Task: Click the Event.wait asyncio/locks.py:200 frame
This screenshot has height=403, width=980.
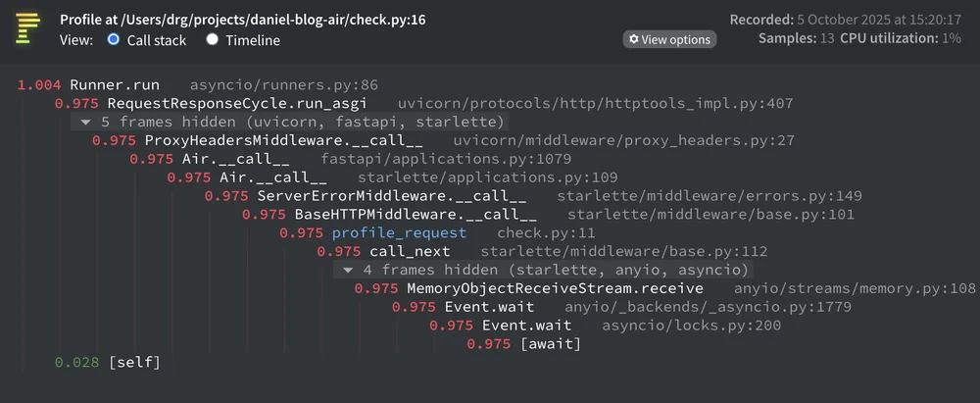Action: pyautogui.click(x=605, y=327)
